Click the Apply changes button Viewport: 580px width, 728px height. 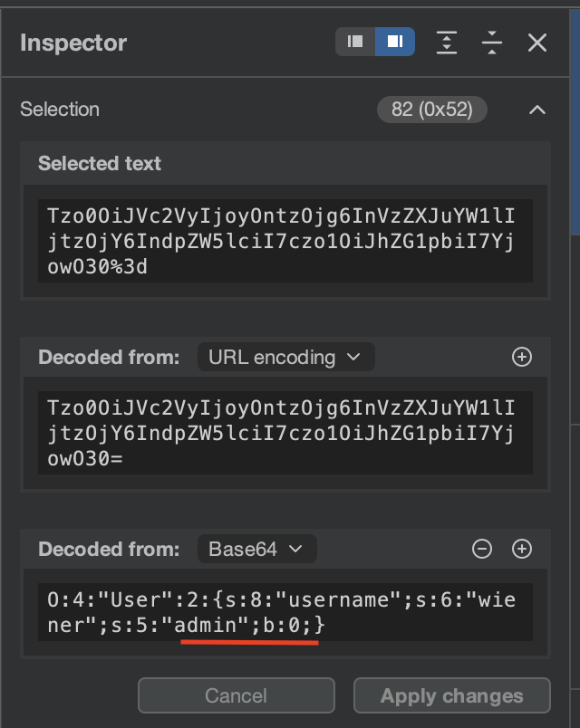point(451,695)
